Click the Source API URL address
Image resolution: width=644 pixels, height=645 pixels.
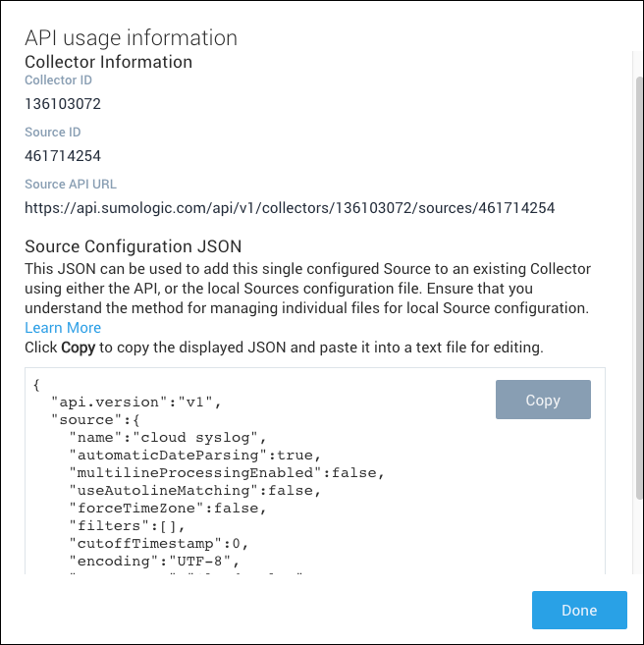290,207
